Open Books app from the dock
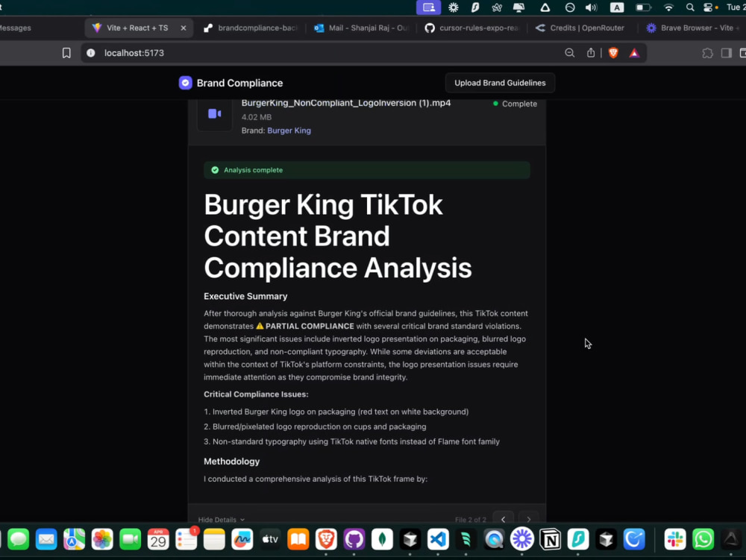This screenshot has width=746, height=560. tap(298, 539)
